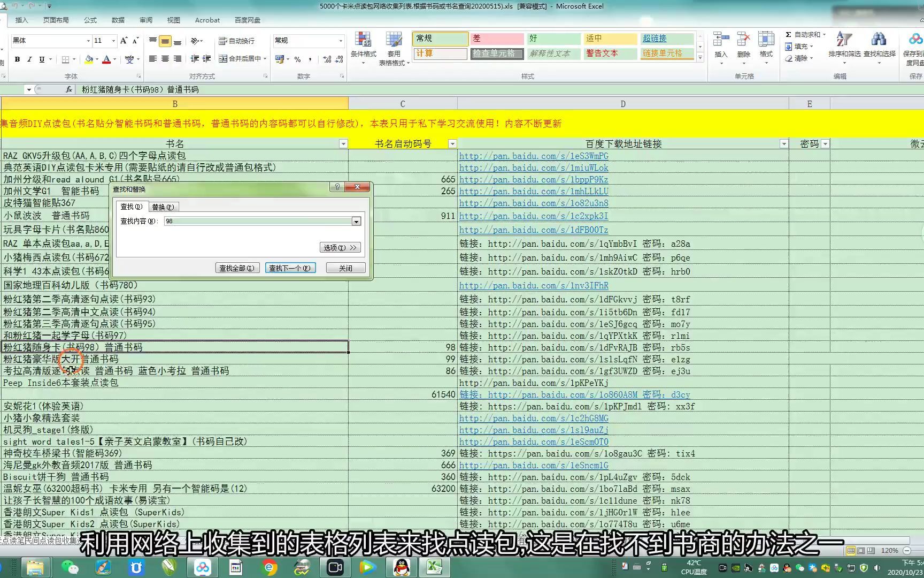This screenshot has height=578, width=924.
Task: Switch to the 替换 tab in find dialog
Action: pos(163,207)
